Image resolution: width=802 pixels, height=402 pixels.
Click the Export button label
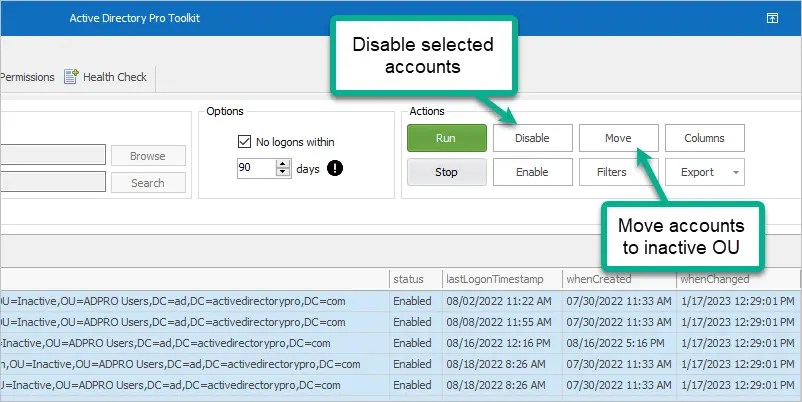(697, 172)
